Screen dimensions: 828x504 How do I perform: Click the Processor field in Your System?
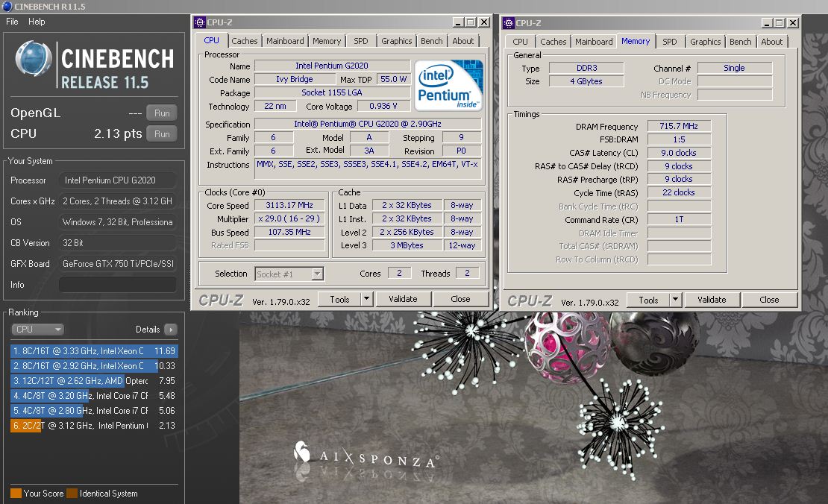pos(118,180)
